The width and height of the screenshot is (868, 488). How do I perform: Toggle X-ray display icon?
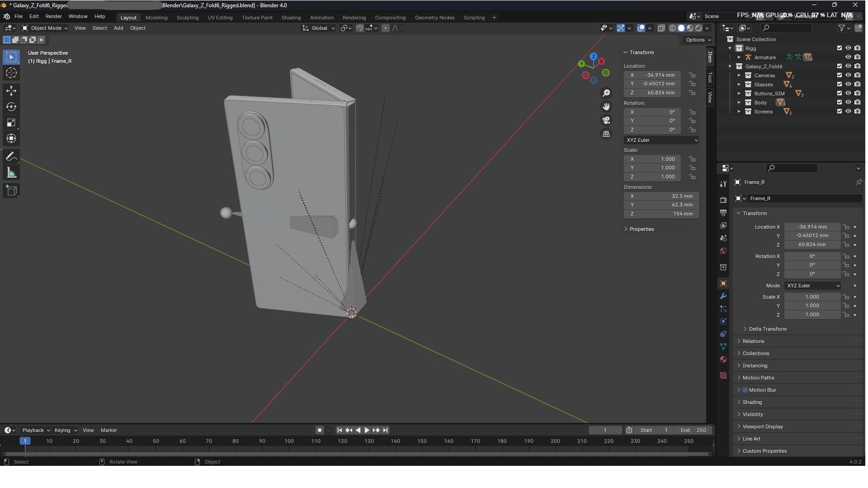click(661, 28)
